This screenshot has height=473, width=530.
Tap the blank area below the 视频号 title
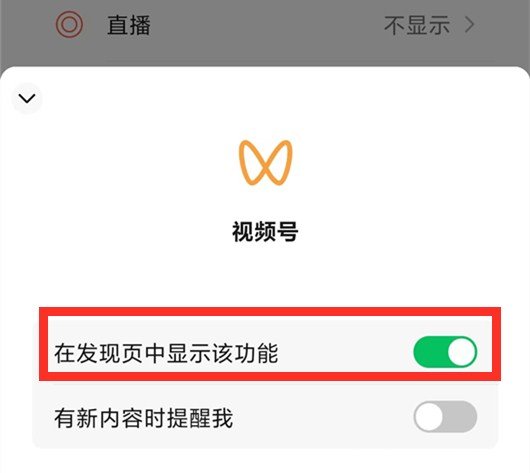[265, 274]
